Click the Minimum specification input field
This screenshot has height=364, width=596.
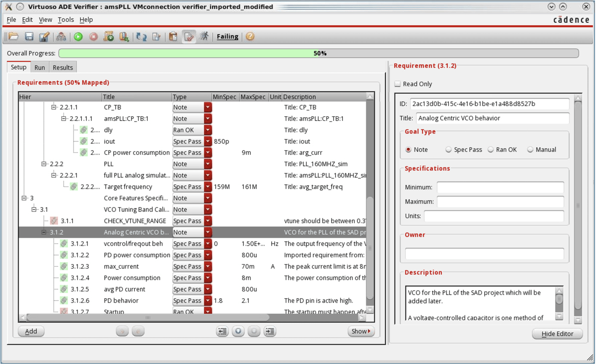click(500, 187)
